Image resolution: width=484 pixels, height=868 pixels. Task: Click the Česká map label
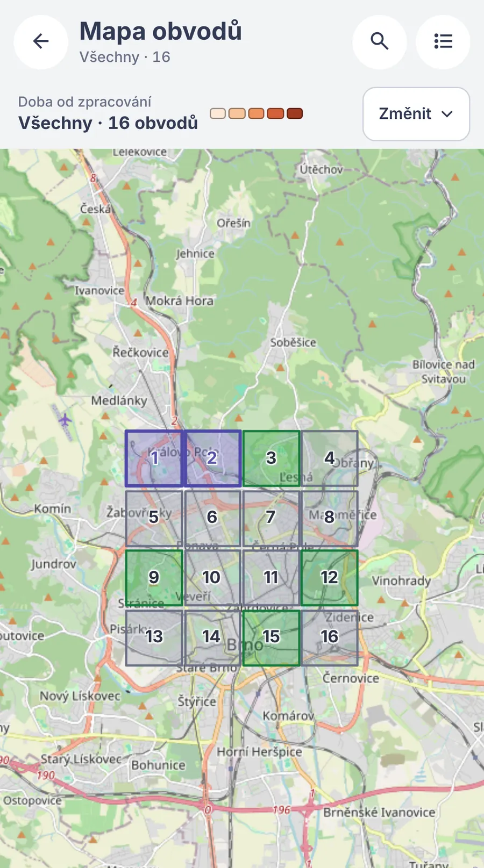(95, 209)
